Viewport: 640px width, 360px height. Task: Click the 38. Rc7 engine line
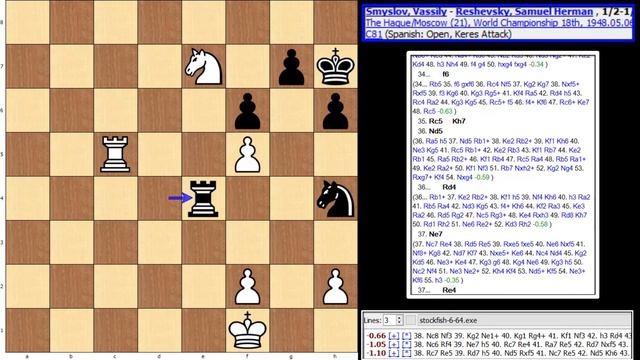tap(522, 353)
